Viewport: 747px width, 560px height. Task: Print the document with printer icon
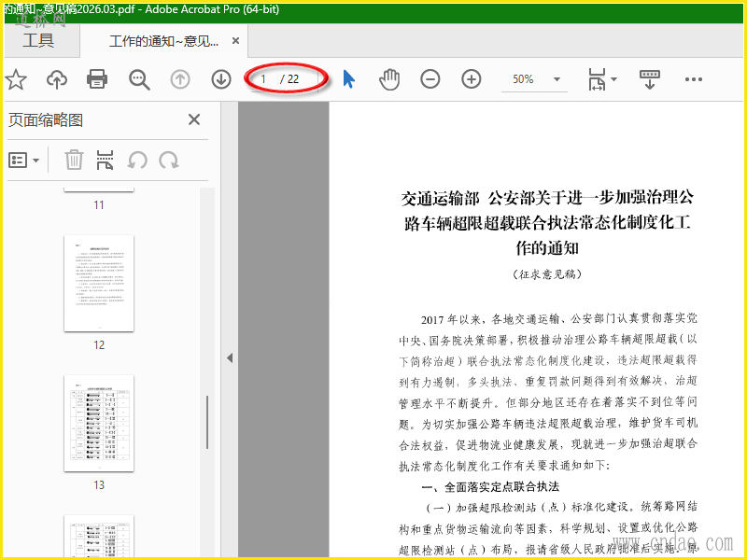coord(97,79)
